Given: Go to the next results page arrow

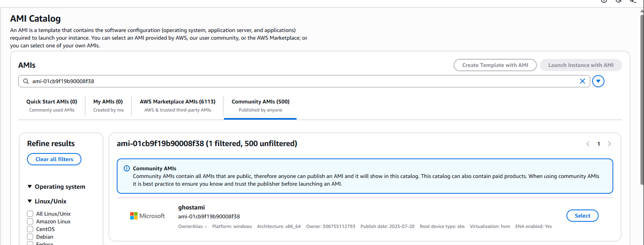Looking at the screenshot, I should point(609,144).
